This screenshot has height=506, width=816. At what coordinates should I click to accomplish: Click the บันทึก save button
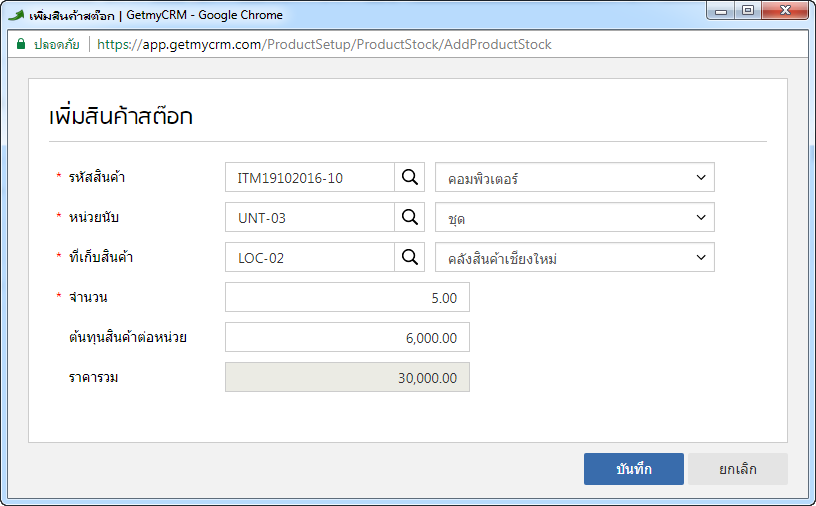[633, 469]
